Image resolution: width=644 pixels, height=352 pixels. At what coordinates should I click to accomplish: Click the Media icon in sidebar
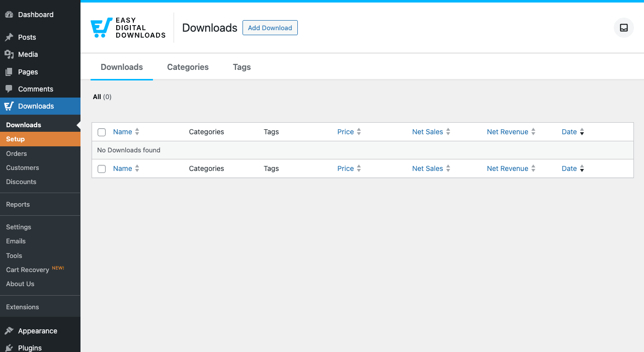9,54
